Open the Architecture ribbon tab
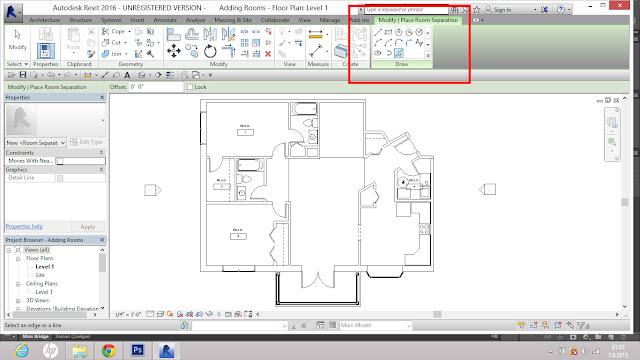The image size is (640, 360). (44, 20)
